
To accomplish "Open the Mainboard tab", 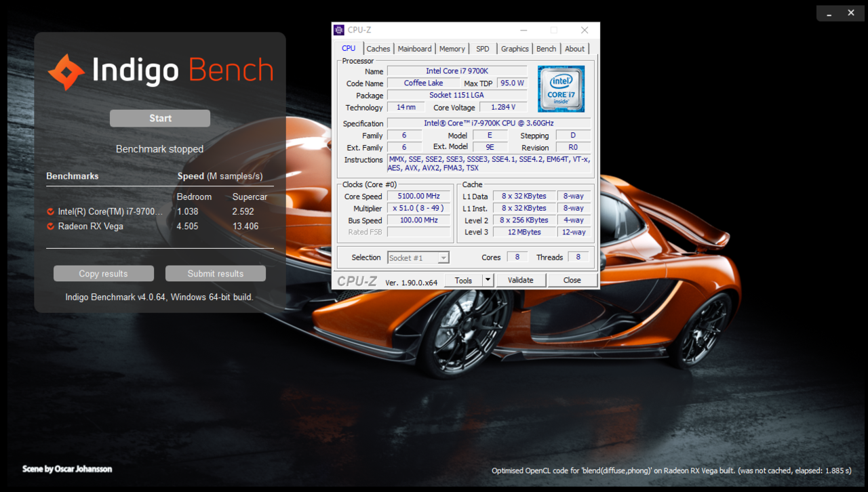I will click(414, 49).
